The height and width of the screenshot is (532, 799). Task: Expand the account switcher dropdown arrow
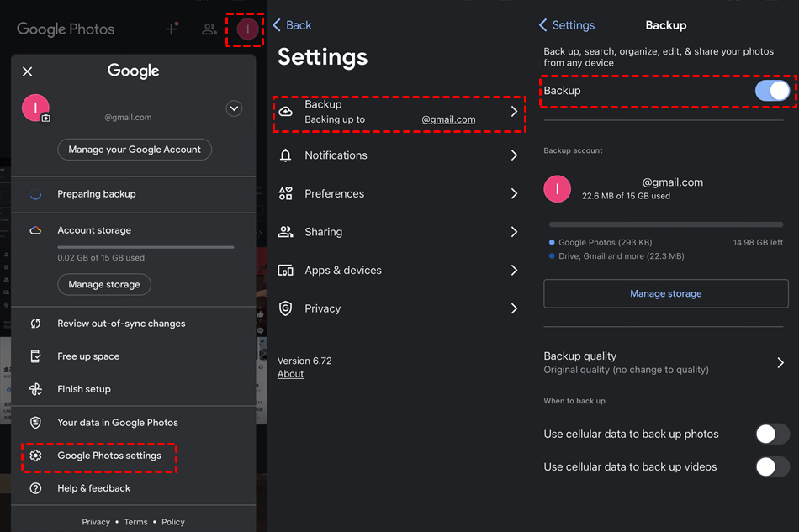[x=234, y=108]
